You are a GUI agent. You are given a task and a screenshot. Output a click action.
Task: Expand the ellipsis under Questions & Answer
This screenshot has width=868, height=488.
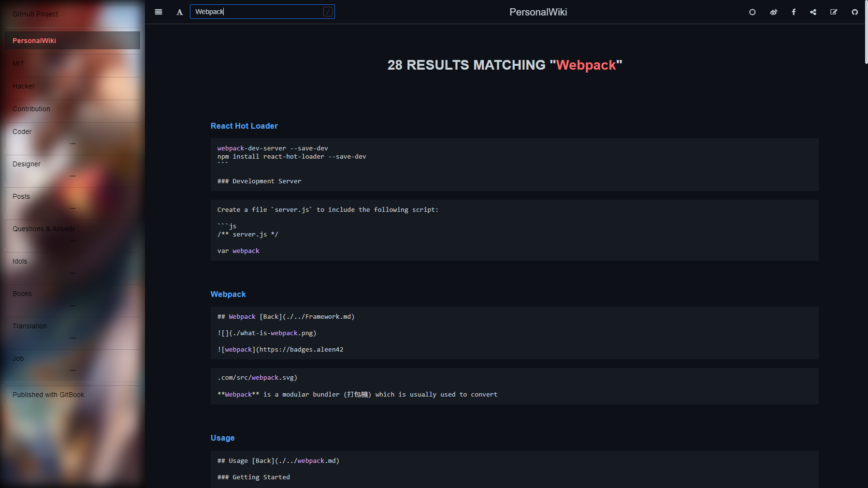tap(72, 240)
